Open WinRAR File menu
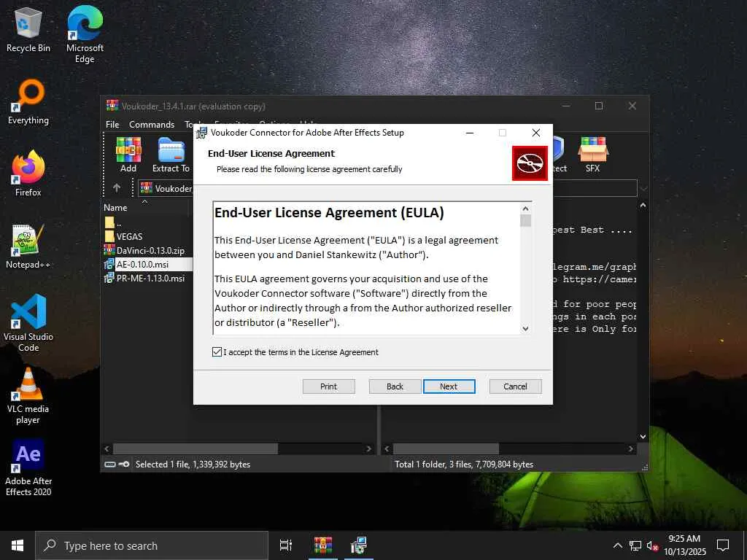This screenshot has height=560, width=747. (112, 124)
